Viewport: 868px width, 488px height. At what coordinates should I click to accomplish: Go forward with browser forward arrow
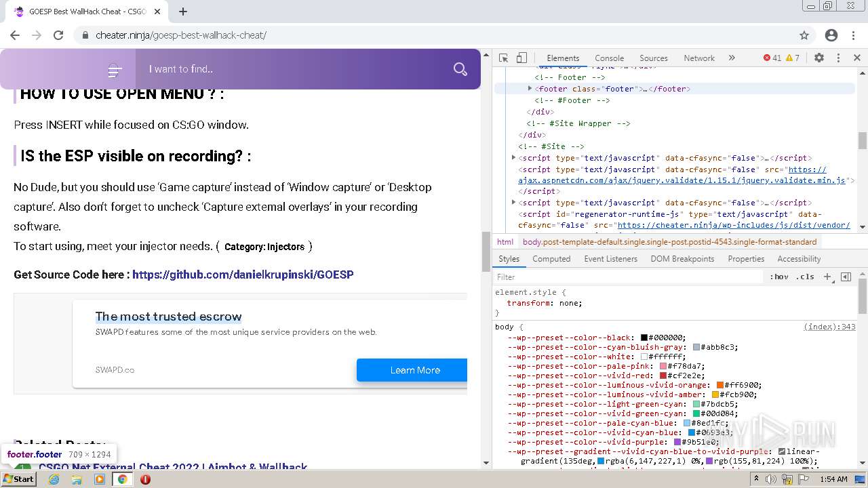(x=37, y=35)
